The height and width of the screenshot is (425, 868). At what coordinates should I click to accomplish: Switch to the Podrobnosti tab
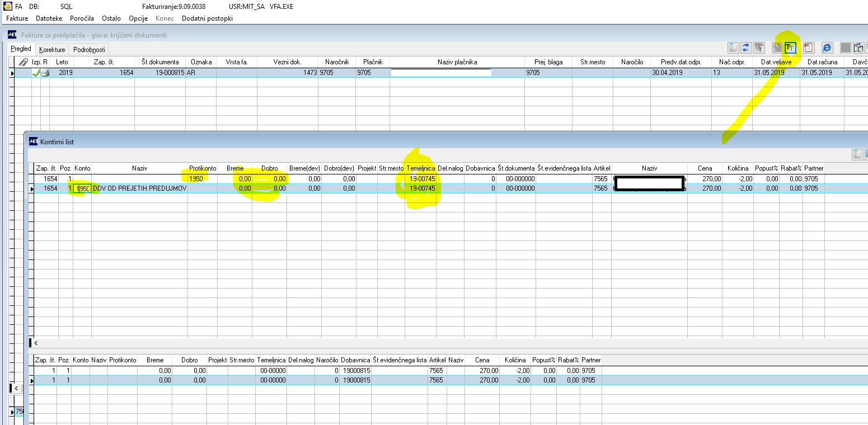[89, 50]
